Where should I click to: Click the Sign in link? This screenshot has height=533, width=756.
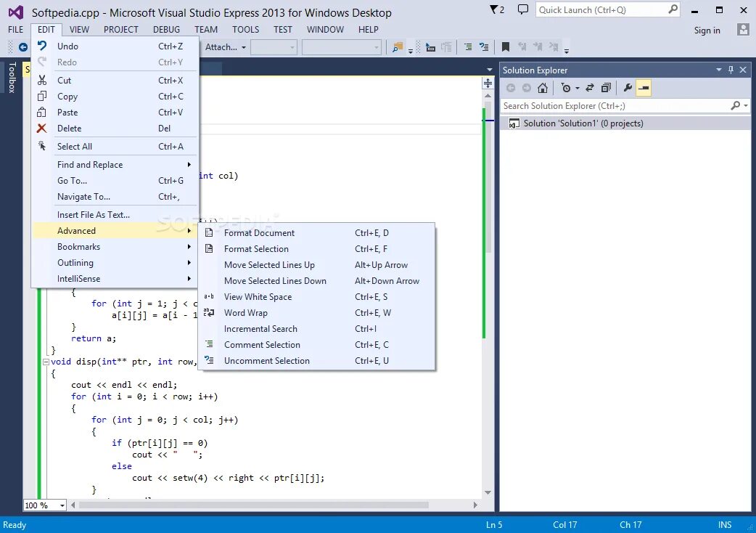[x=707, y=30]
